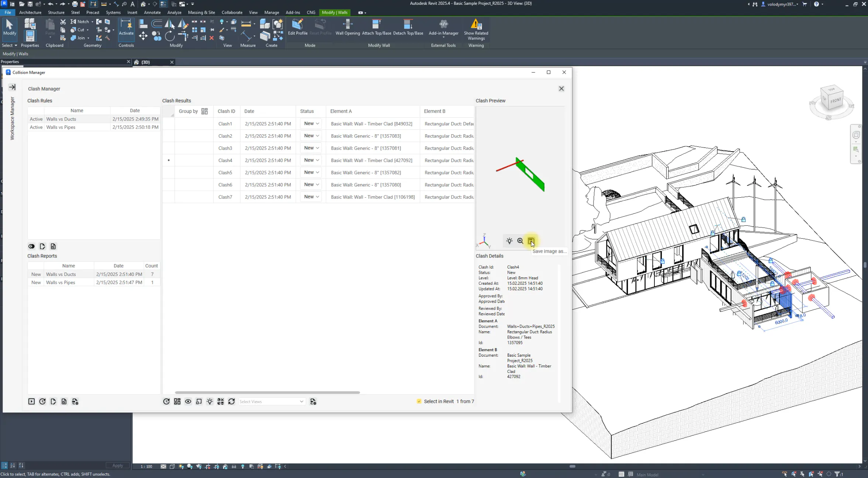Image resolution: width=868 pixels, height=478 pixels.
Task: Click the zoom magnifier icon in Clash Preview
Action: [520, 241]
